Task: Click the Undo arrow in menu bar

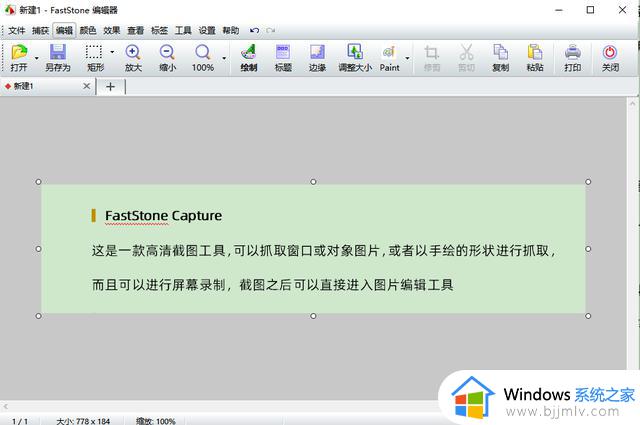Action: tap(254, 30)
